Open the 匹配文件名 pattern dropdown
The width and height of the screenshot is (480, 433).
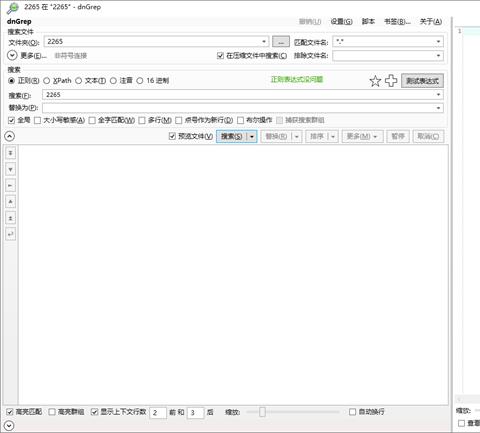[438, 42]
